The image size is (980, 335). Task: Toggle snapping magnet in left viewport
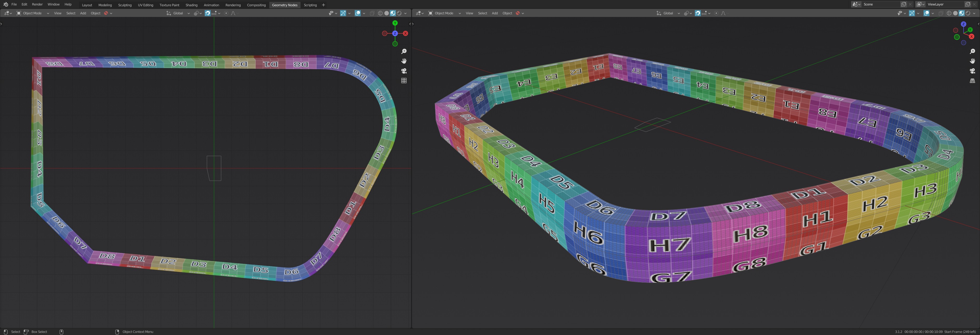[208, 13]
